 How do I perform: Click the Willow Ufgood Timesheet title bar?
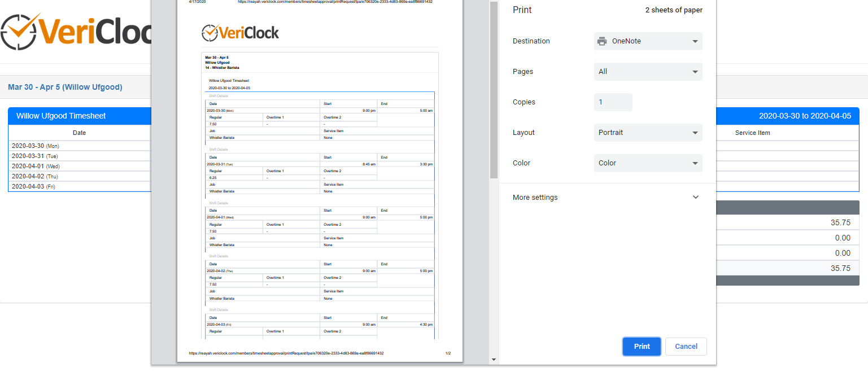coord(79,116)
